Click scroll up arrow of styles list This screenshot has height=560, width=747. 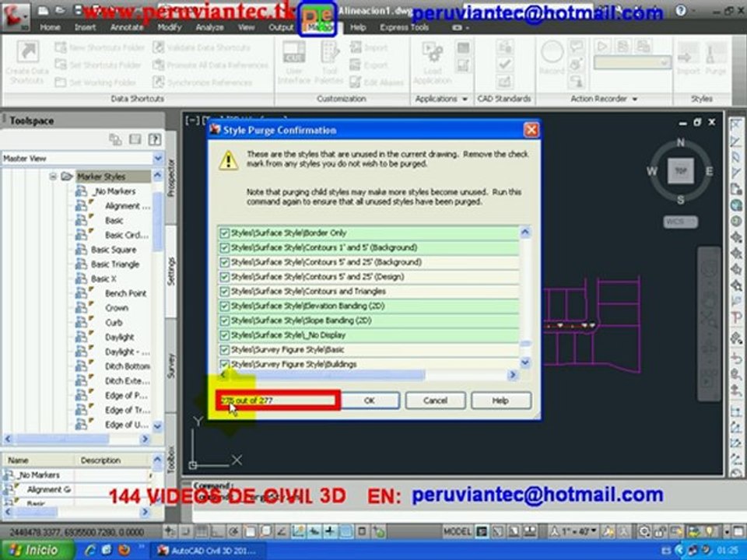[525, 233]
